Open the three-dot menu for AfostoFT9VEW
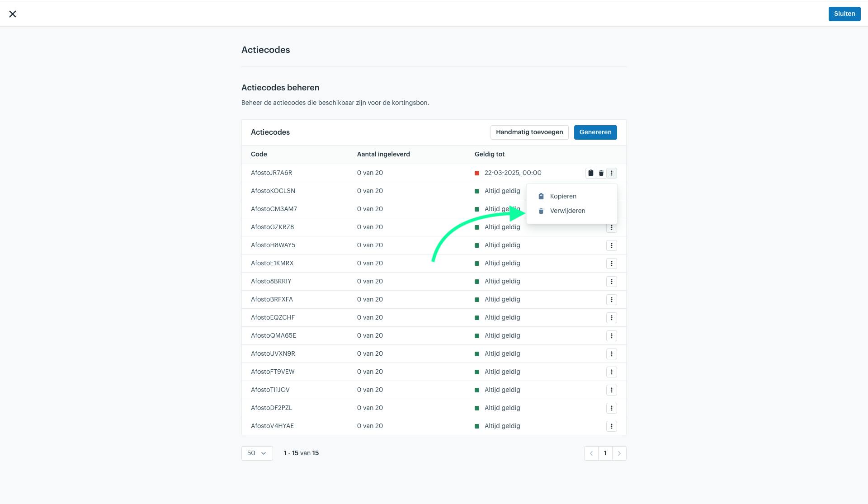Screen dimensions: 868x504 [611, 372]
